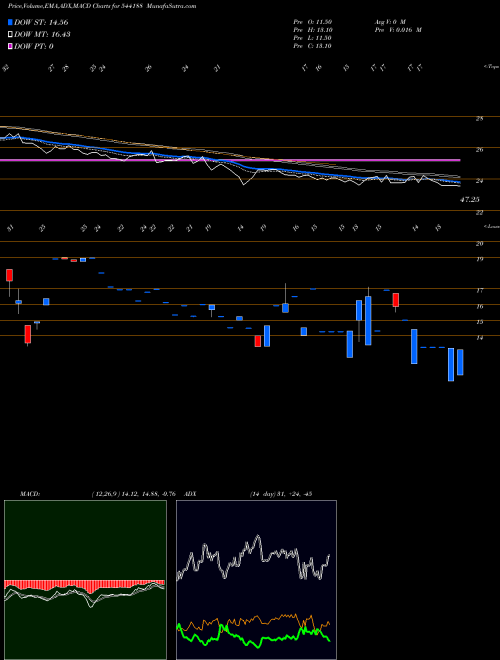Click the magenta horizontal line on EMA chart

pyautogui.click(x=230, y=160)
